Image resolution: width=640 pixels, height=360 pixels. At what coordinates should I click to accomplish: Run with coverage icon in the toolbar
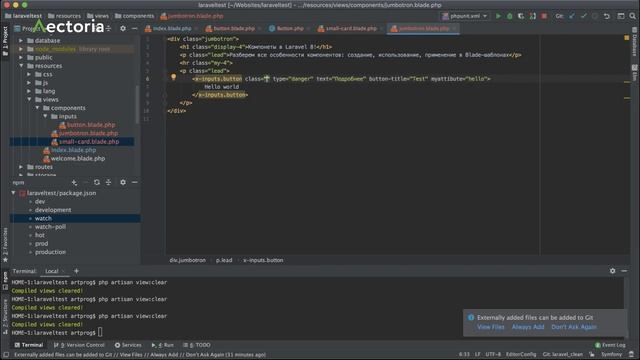point(521,16)
